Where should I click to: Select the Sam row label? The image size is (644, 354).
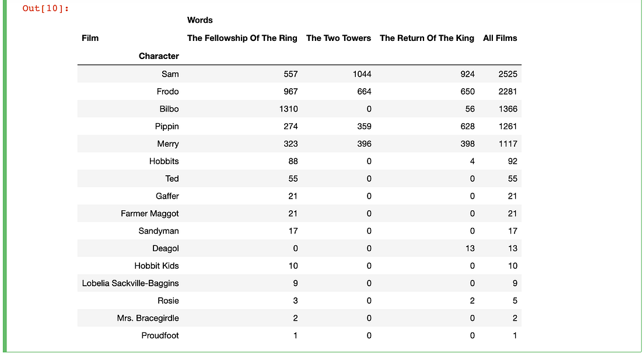pyautogui.click(x=170, y=74)
